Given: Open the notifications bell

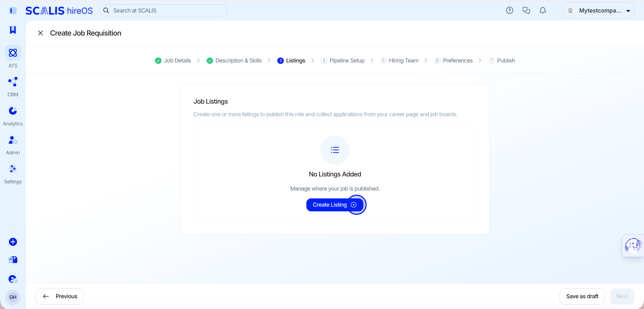Looking at the screenshot, I should pyautogui.click(x=543, y=10).
